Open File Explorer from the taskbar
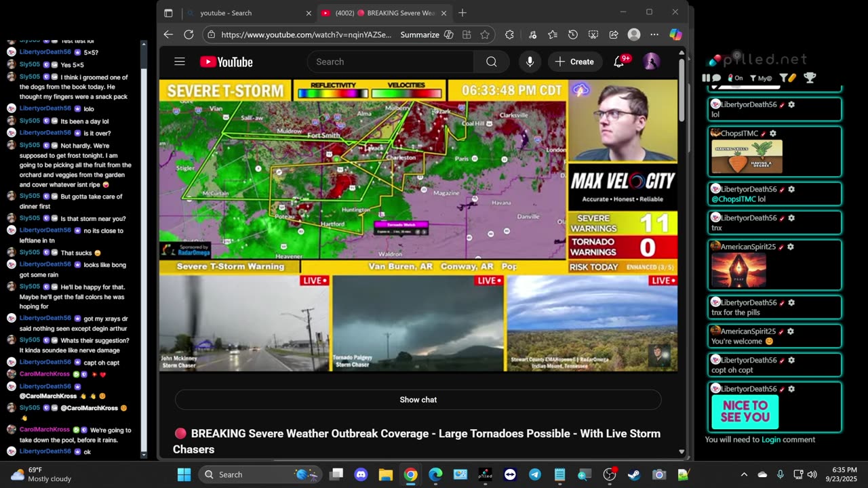The width and height of the screenshot is (868, 488). (x=386, y=474)
